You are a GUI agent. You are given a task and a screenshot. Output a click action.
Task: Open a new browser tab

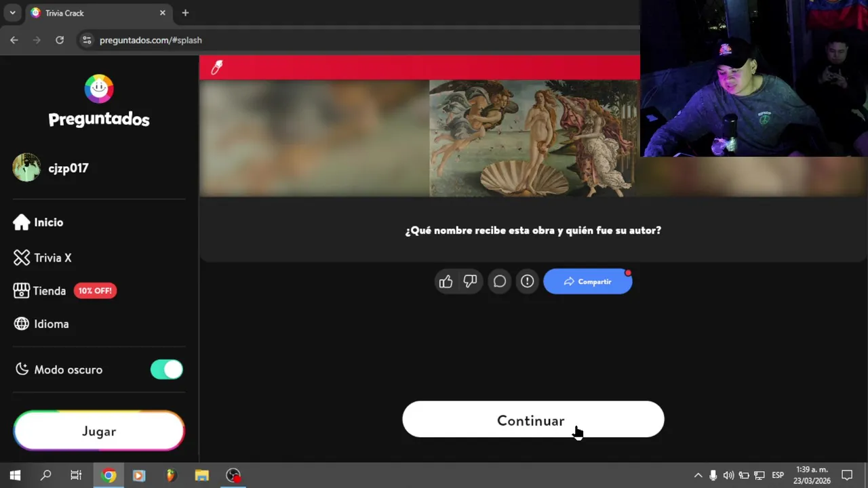pos(185,13)
